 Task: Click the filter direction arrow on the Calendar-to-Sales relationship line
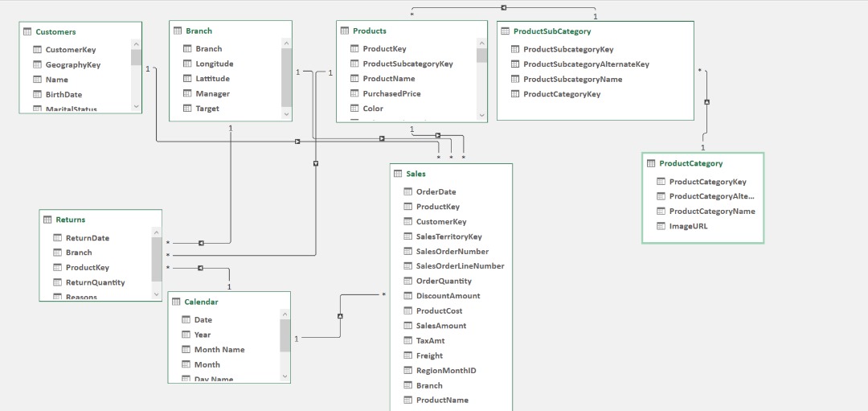[341, 315]
